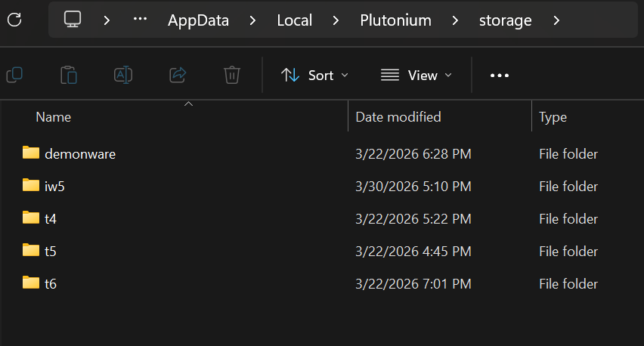Screen dimensions: 644x346
Task: Click the Refresh icon
Action: pos(14,20)
